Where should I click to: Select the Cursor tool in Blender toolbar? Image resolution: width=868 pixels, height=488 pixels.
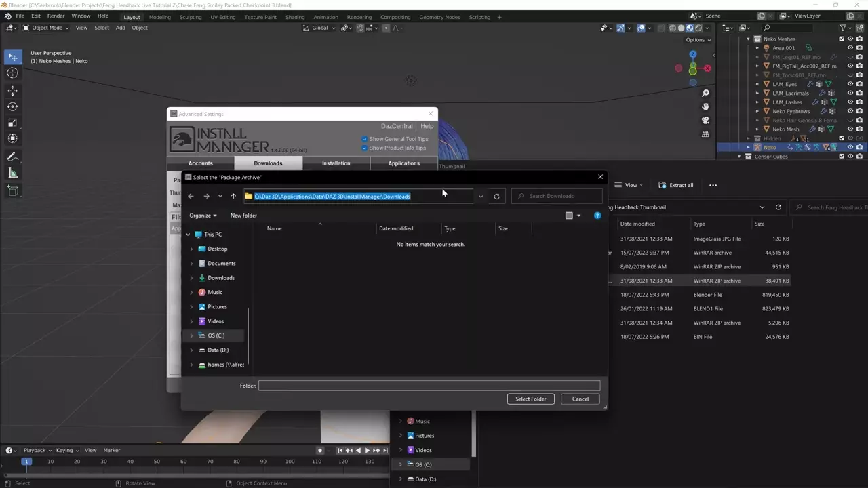13,73
